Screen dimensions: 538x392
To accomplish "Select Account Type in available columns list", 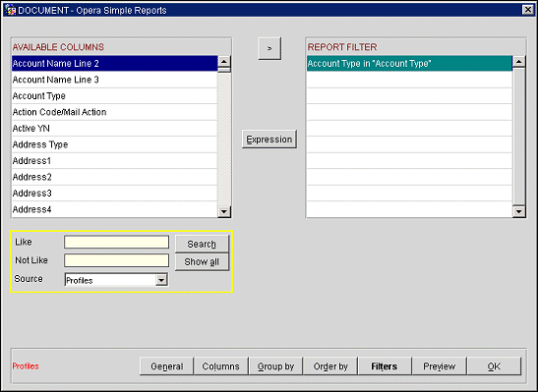I will (115, 96).
